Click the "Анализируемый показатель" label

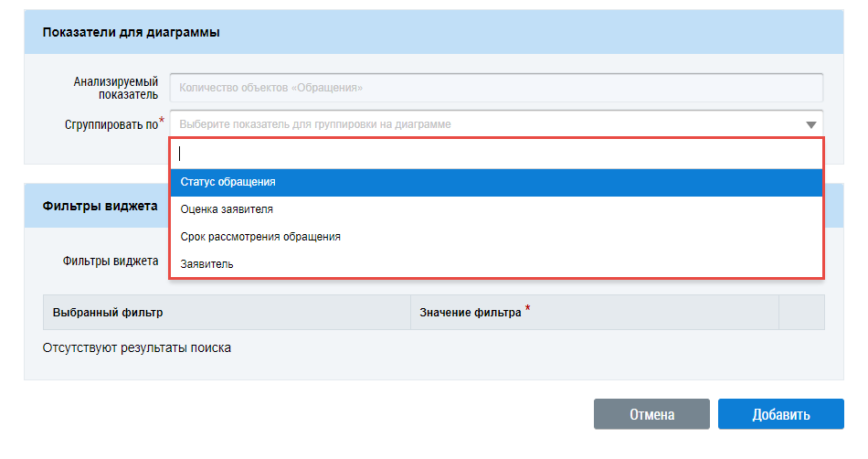point(116,88)
